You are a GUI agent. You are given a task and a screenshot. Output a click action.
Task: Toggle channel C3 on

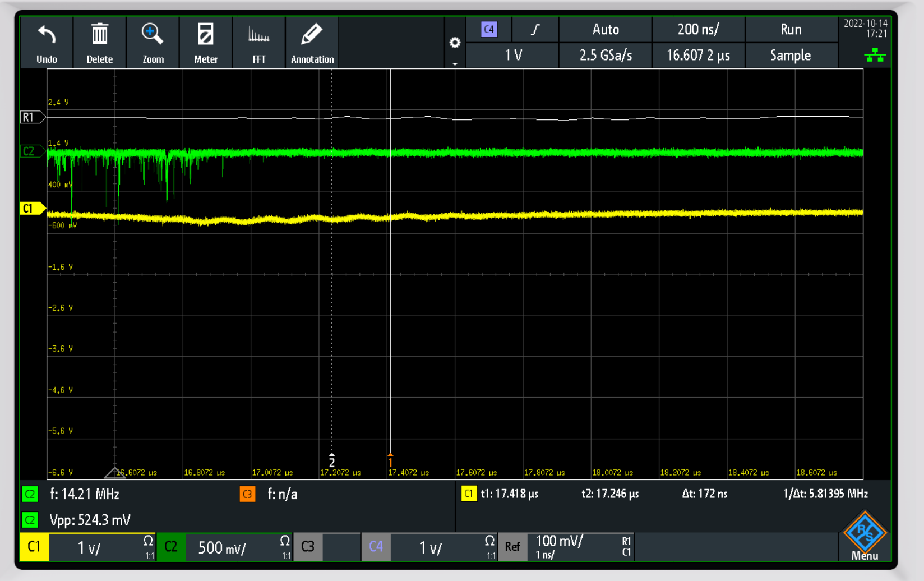click(x=308, y=547)
